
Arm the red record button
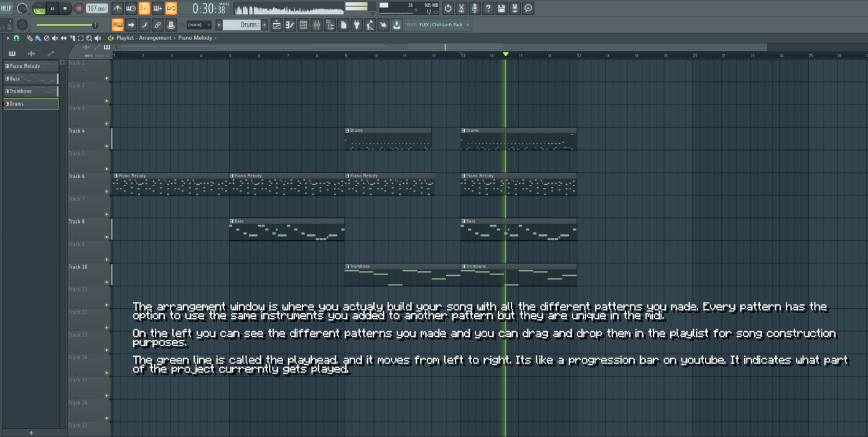(x=79, y=9)
